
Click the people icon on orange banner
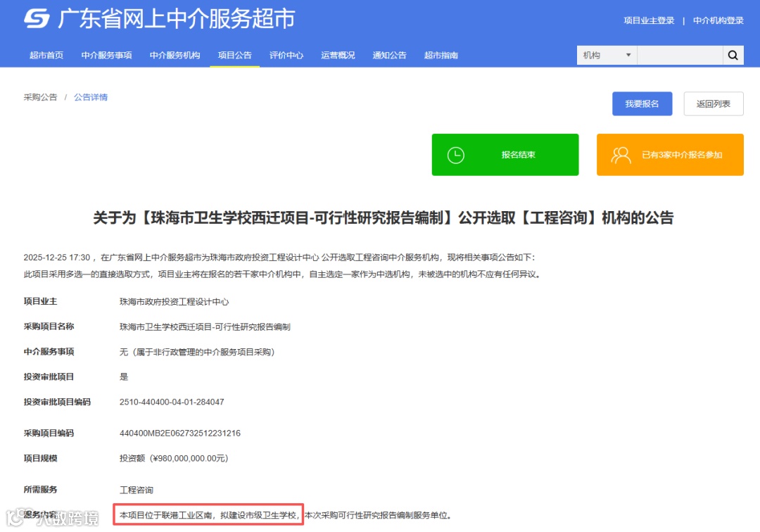pos(621,155)
